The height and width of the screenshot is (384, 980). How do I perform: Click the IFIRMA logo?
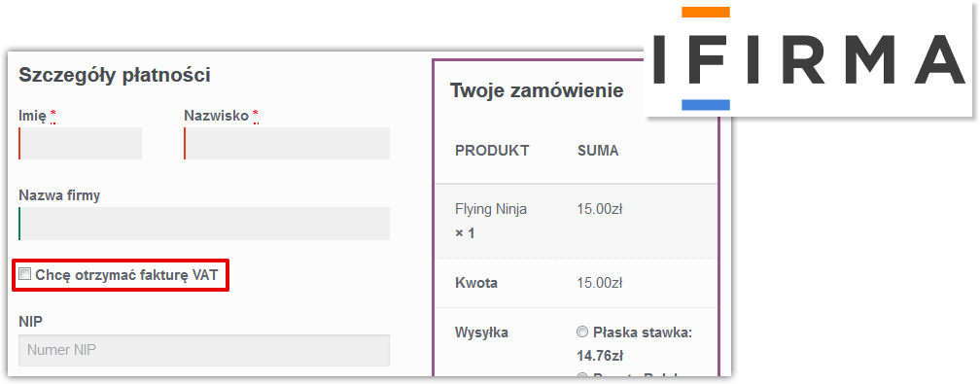coord(808,58)
